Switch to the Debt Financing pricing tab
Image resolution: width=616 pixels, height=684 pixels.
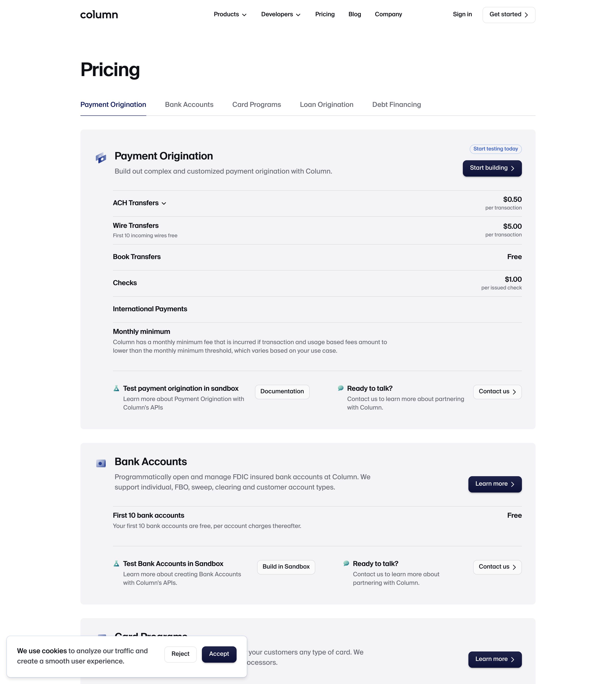396,105
